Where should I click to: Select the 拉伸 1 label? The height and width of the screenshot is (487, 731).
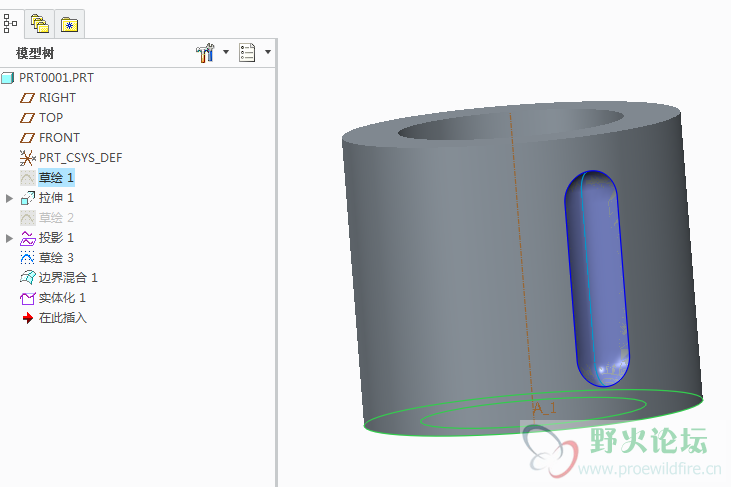pos(56,198)
